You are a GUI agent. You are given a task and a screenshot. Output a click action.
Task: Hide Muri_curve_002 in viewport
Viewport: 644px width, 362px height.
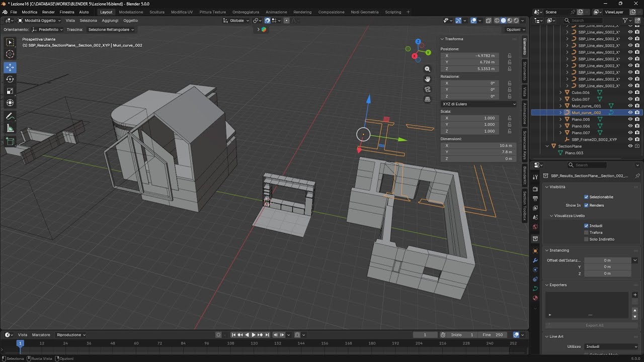click(630, 113)
